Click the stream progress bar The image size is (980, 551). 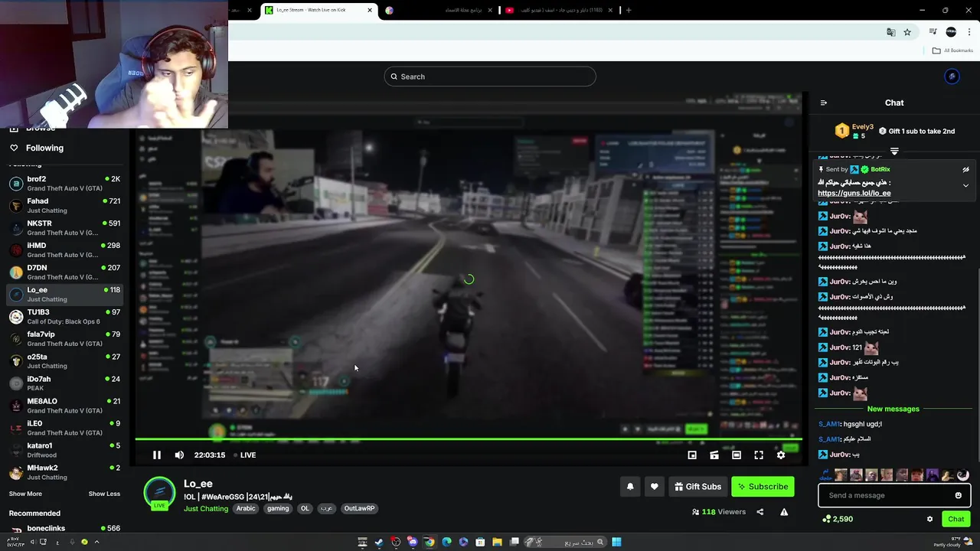pyautogui.click(x=469, y=439)
